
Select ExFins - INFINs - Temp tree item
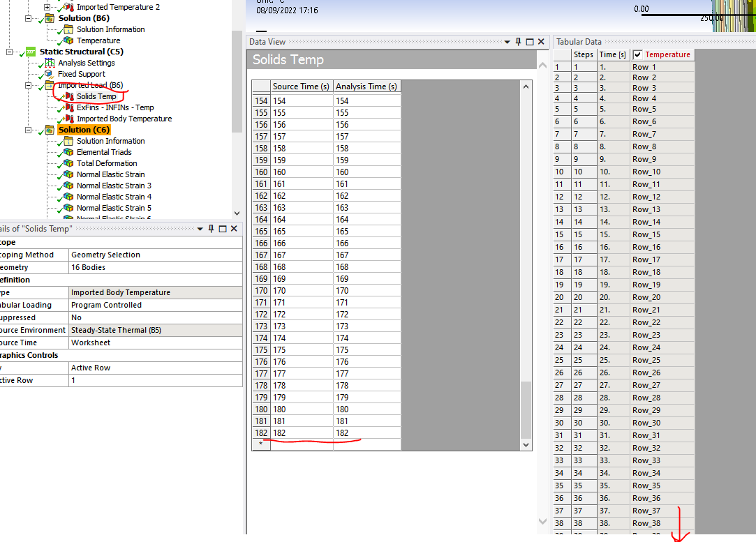click(x=115, y=107)
